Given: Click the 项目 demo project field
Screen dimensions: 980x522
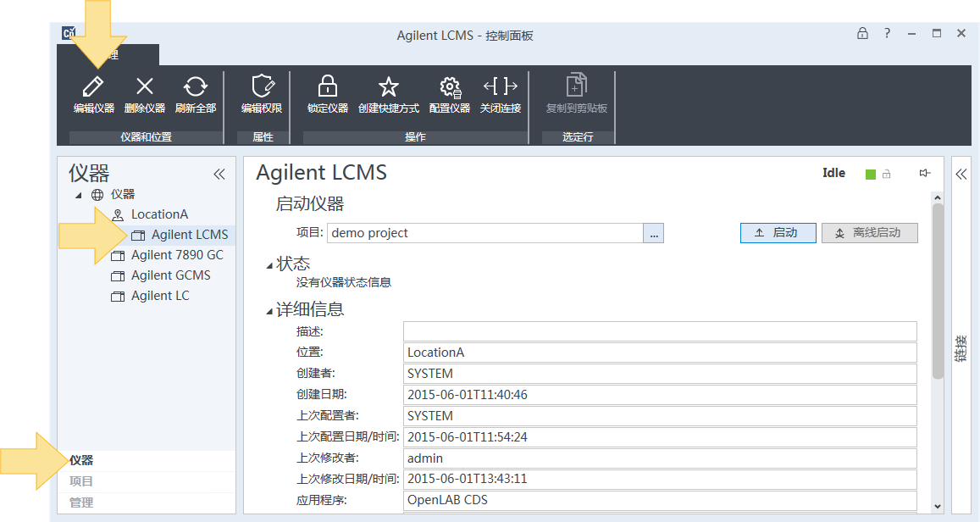Looking at the screenshot, I should (x=485, y=233).
